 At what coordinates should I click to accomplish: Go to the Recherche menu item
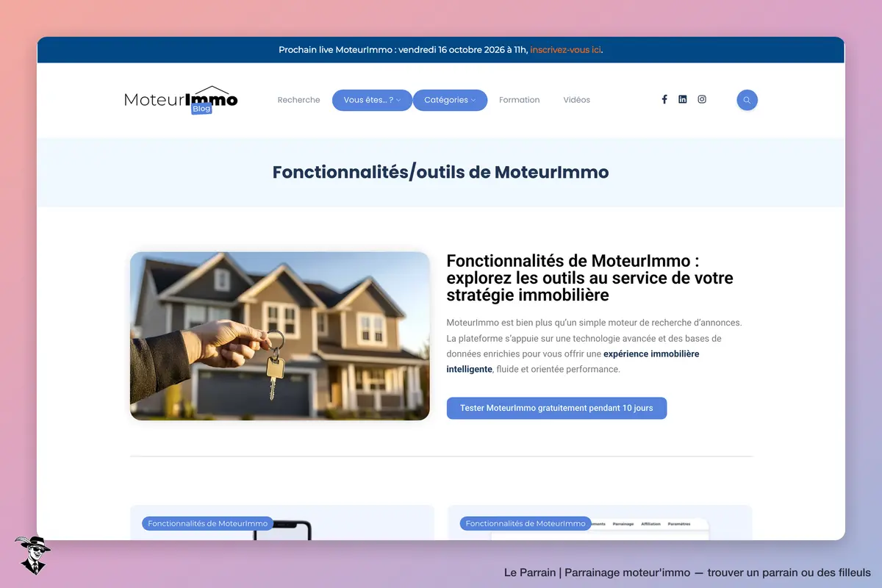click(x=299, y=100)
